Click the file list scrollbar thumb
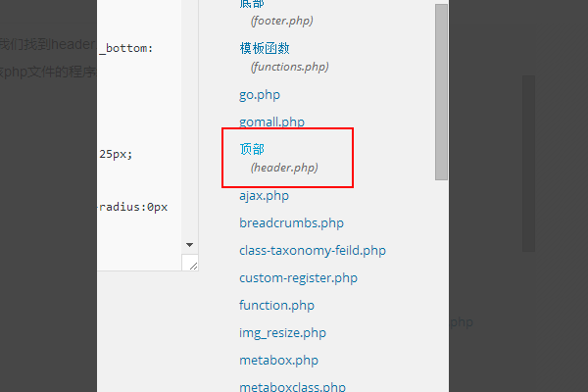This screenshot has height=392, width=588. tap(441, 88)
